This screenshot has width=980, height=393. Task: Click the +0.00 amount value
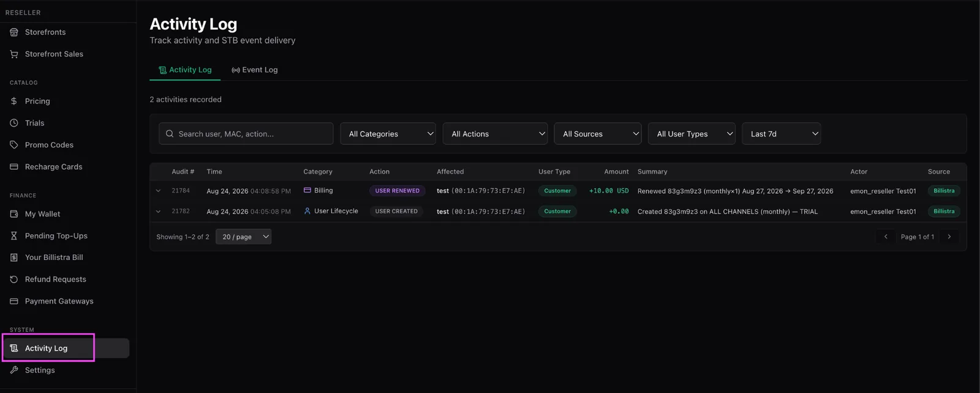click(619, 212)
